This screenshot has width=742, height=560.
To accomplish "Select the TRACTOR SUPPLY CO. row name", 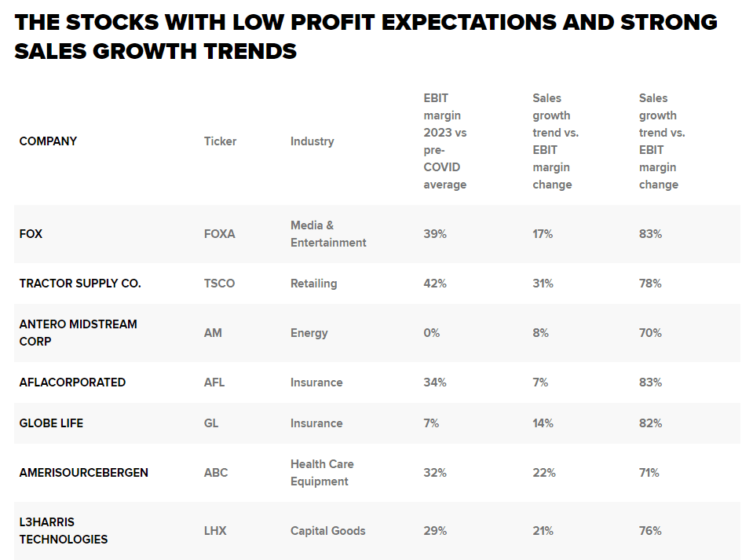I will click(80, 284).
